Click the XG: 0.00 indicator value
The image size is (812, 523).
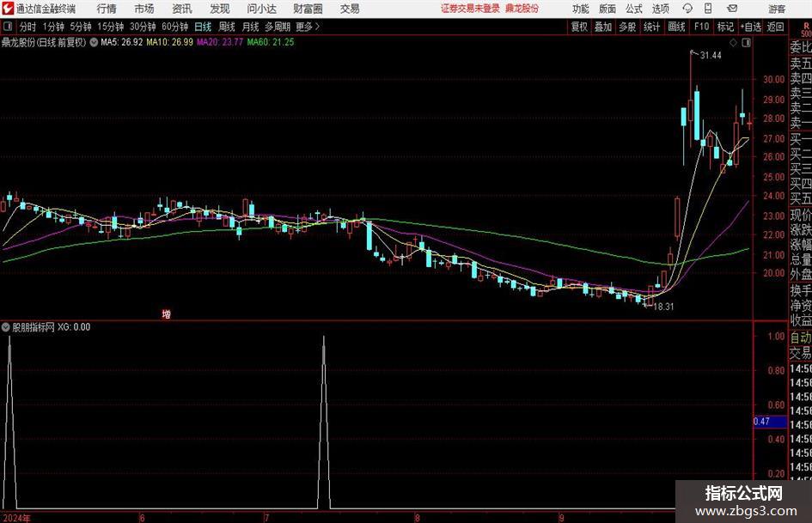coord(74,327)
